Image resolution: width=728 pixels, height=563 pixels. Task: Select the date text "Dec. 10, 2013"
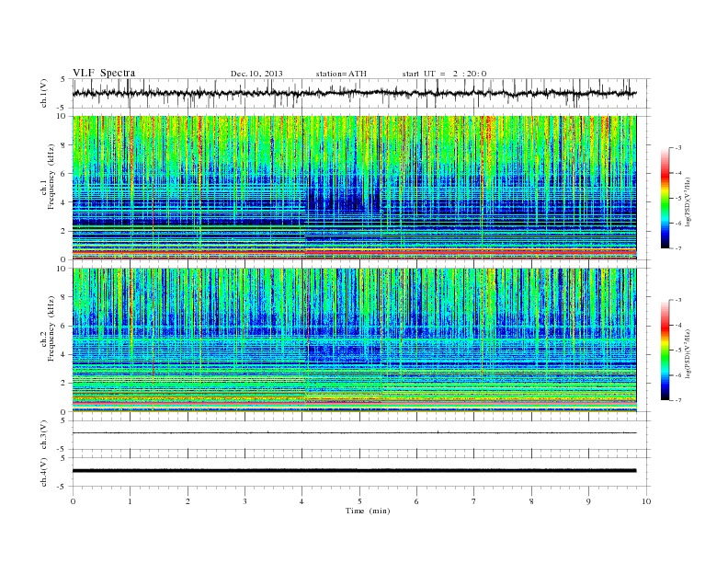tap(256, 74)
